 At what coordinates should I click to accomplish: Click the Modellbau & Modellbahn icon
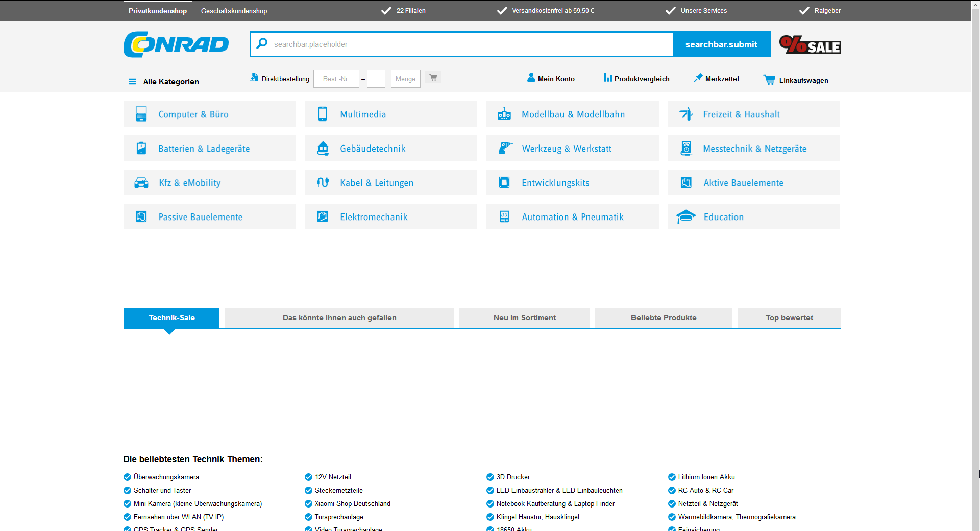click(x=504, y=114)
